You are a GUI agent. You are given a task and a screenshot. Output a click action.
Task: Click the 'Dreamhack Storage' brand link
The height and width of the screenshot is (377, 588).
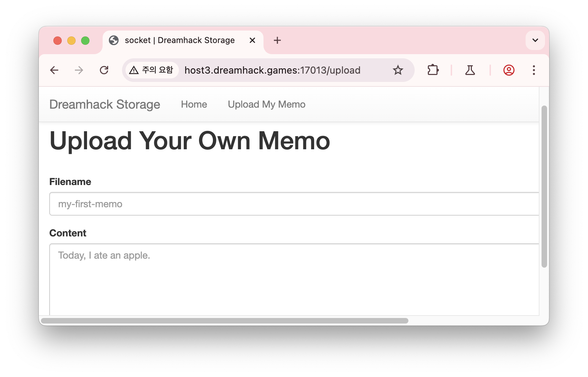tap(105, 104)
